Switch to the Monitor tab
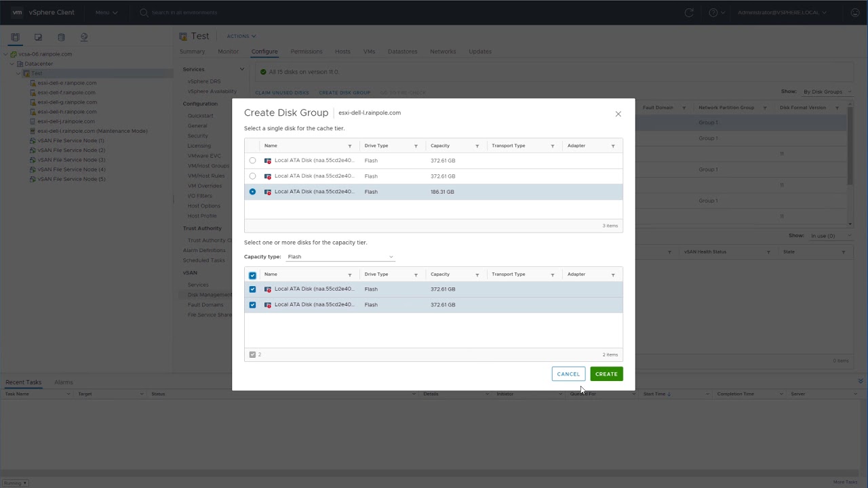 [228, 52]
